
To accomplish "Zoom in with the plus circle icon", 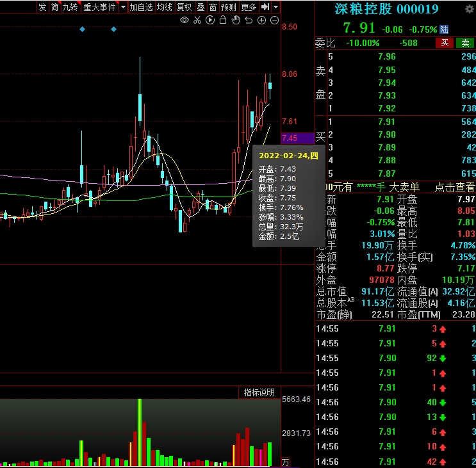I will [x=261, y=20].
